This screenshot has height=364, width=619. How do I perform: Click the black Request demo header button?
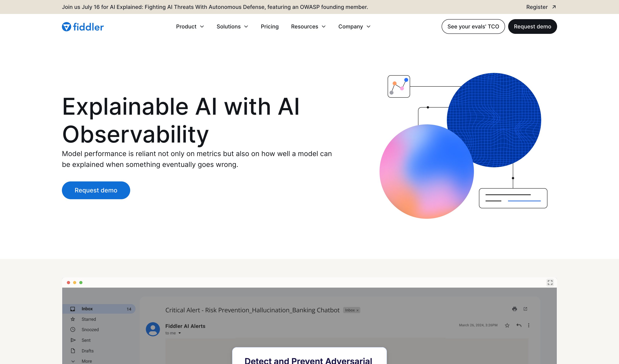coord(532,26)
